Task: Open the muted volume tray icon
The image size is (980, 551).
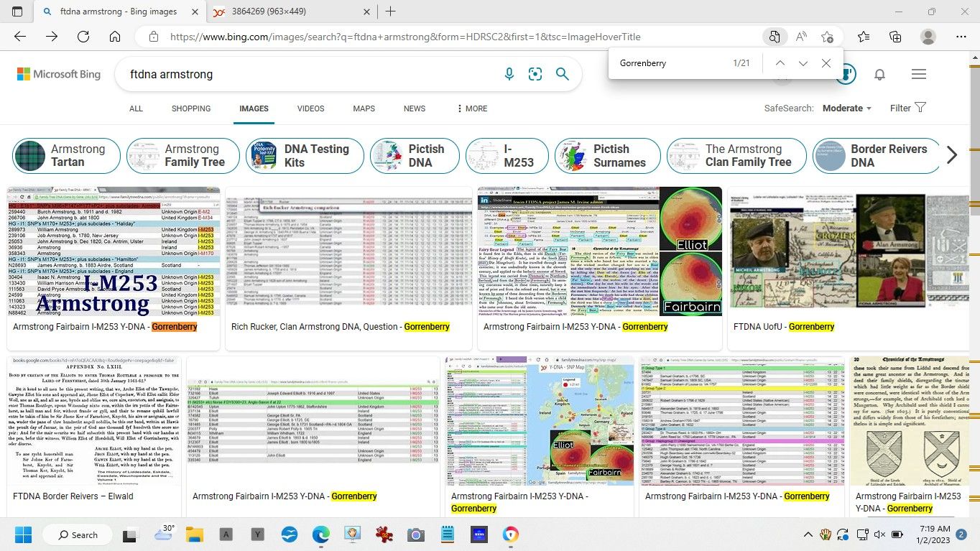Action: (879, 534)
